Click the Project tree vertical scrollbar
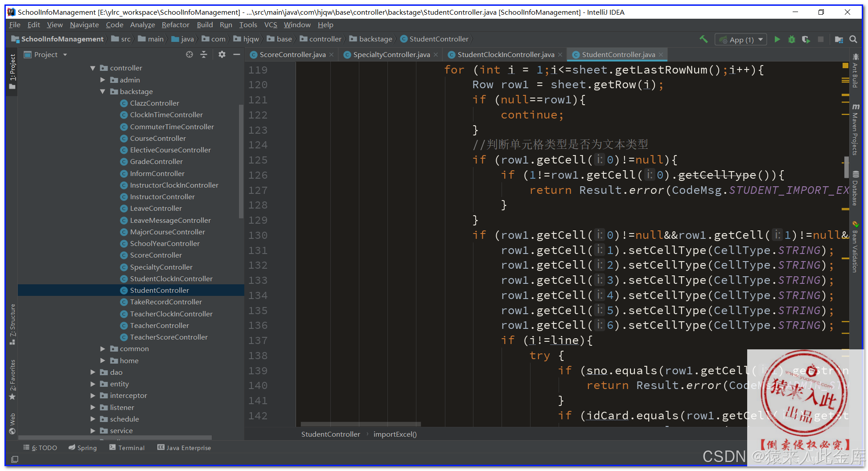Image resolution: width=868 pixels, height=471 pixels. [x=241, y=161]
